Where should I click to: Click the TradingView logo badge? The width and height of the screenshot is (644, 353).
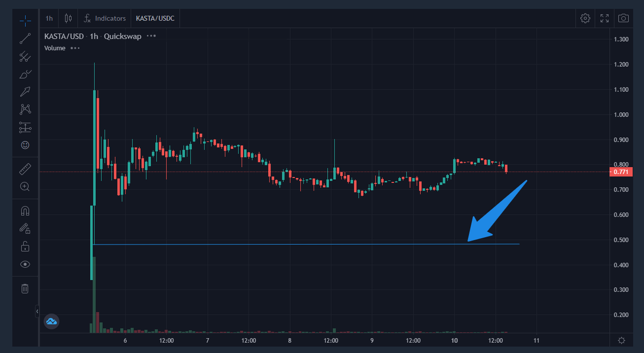pyautogui.click(x=52, y=321)
